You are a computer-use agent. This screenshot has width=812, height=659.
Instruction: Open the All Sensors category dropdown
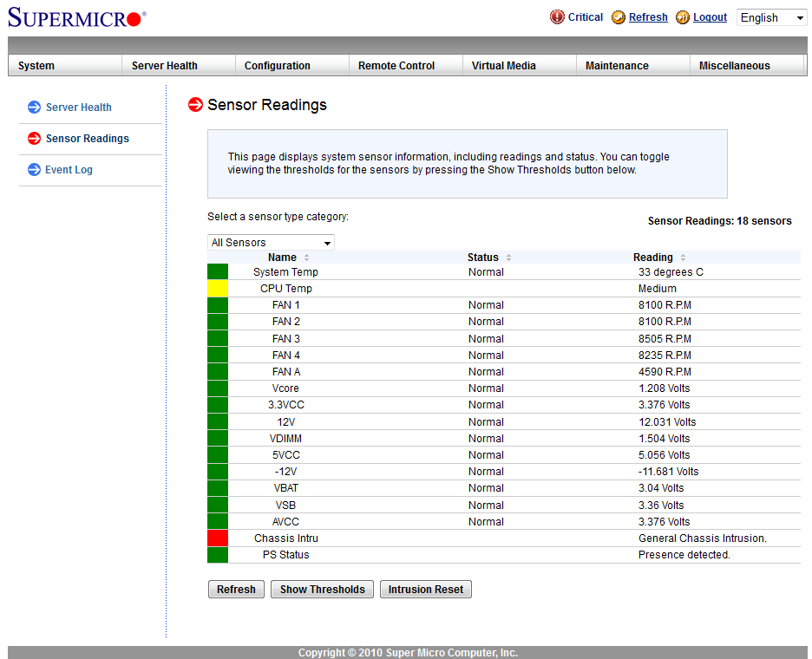coord(271,242)
